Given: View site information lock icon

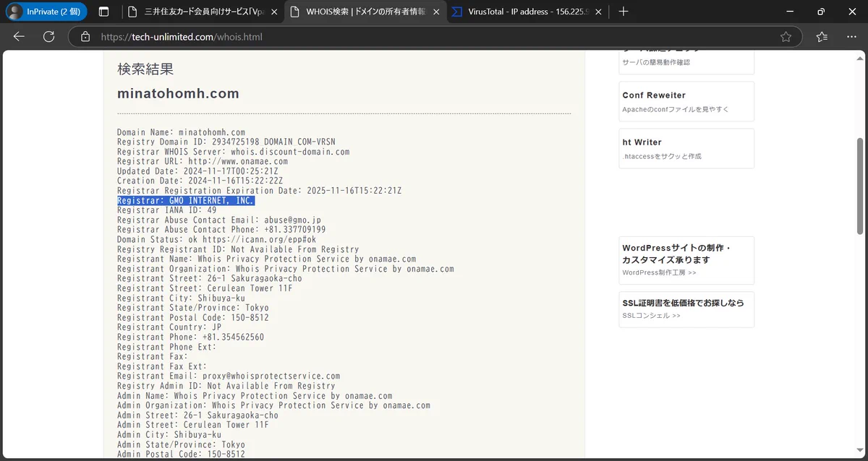Looking at the screenshot, I should pyautogui.click(x=85, y=37).
